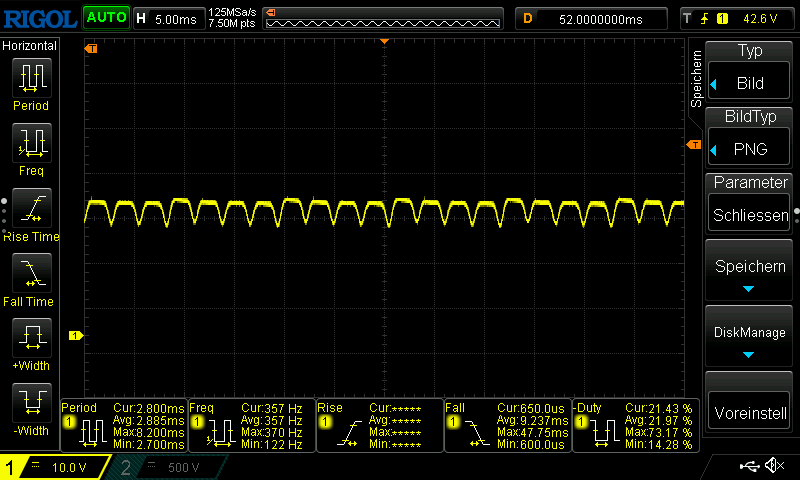This screenshot has height=480, width=800.
Task: Click the orange trigger position marker at top
Action: click(384, 41)
